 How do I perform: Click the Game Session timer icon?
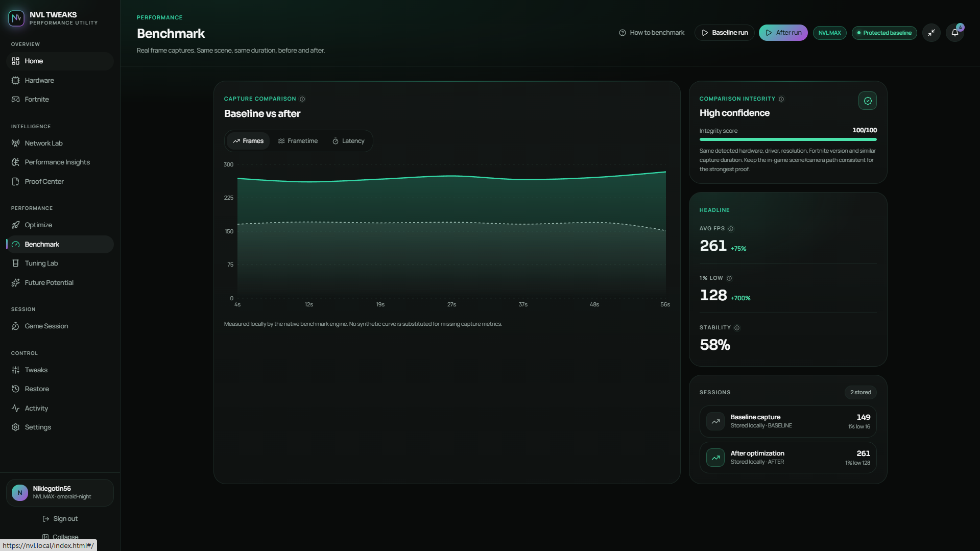click(x=16, y=326)
